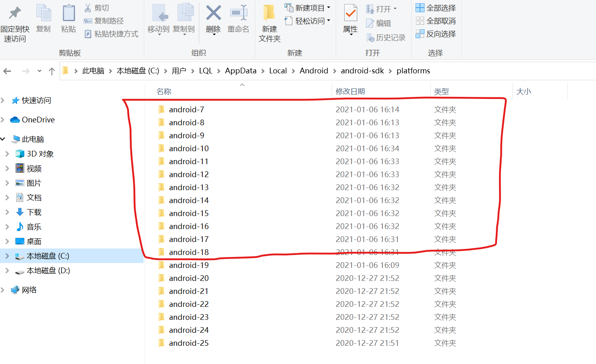596x364 pixels.
Task: Select the android-10 folder
Action: (x=189, y=148)
